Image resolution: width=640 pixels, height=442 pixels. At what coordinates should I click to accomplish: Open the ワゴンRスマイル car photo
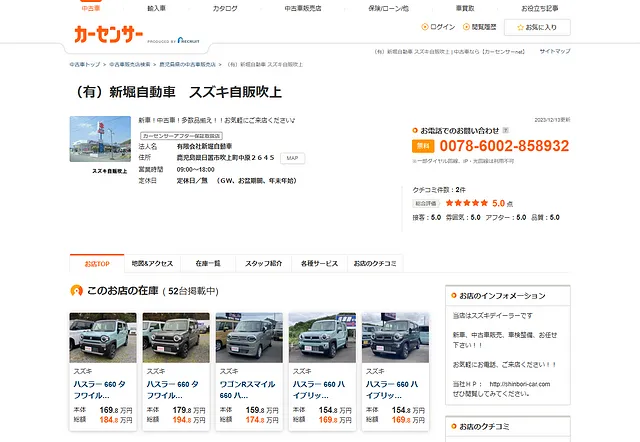pyautogui.click(x=249, y=338)
